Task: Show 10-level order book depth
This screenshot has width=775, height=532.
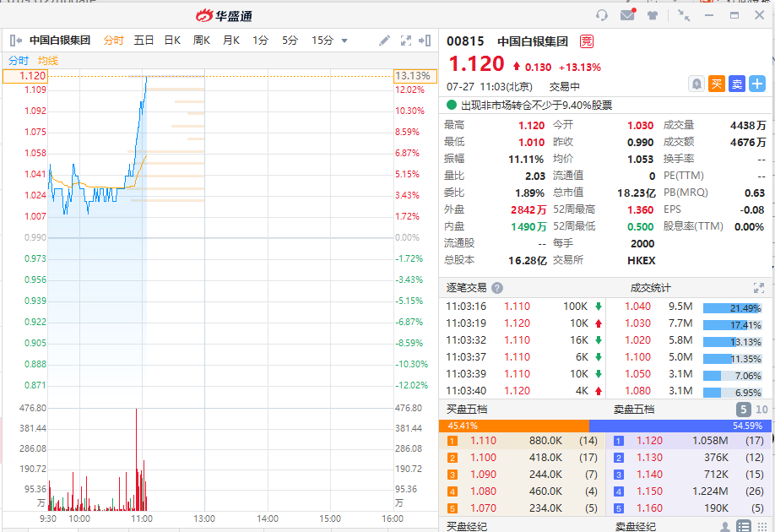Action: pos(761,410)
